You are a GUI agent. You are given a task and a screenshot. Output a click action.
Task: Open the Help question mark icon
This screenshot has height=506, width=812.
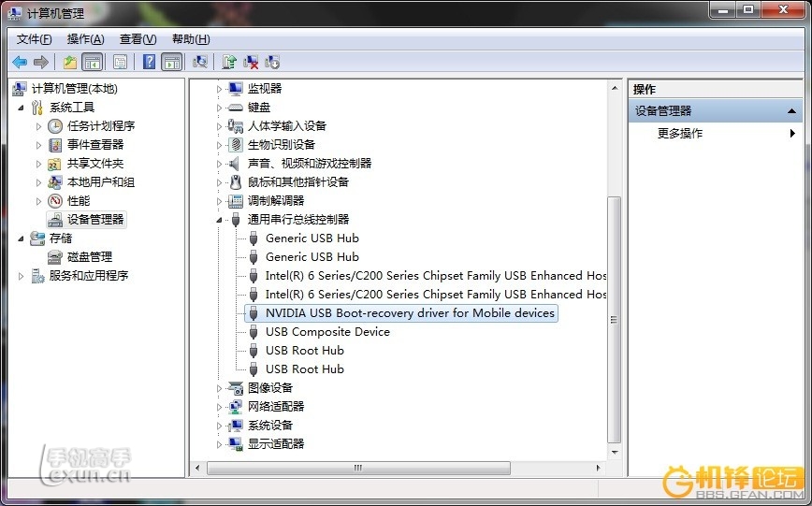pos(149,62)
